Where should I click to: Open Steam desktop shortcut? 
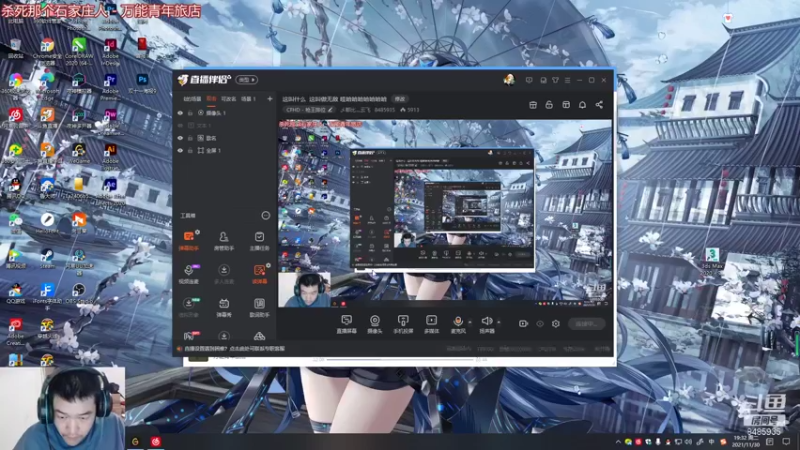[47, 258]
